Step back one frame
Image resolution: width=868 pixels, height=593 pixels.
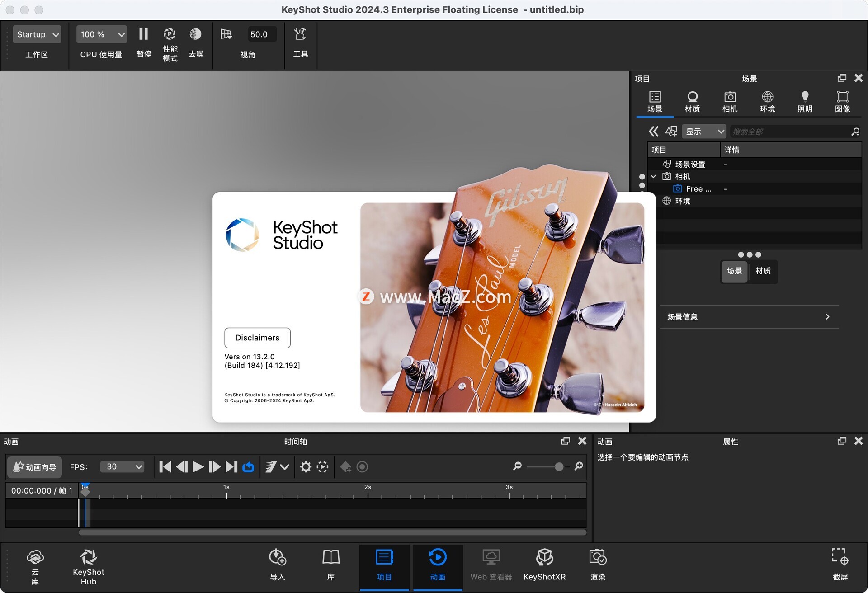pos(182,467)
